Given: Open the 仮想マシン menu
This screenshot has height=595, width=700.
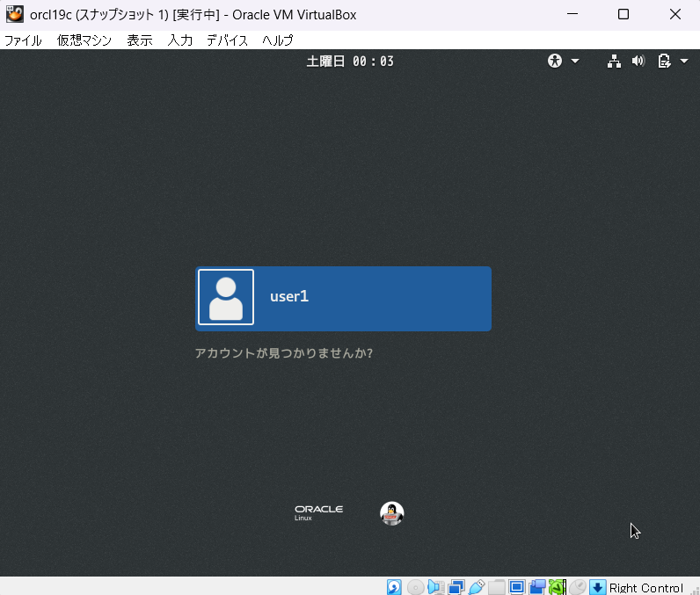Looking at the screenshot, I should click(x=84, y=40).
